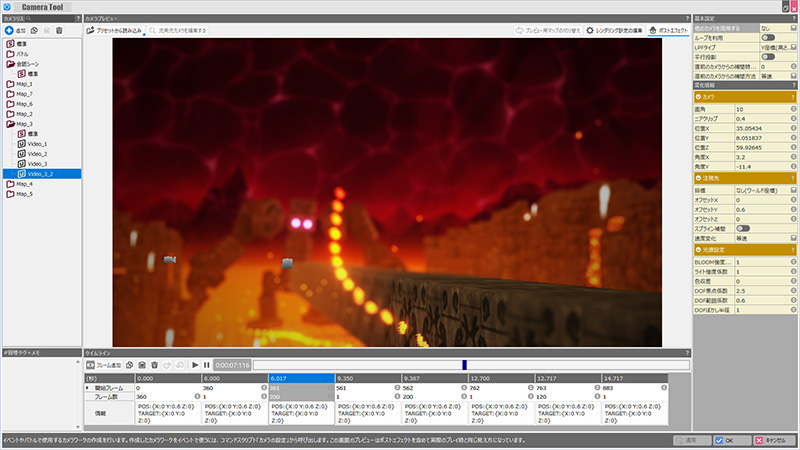Click the OK button
The image size is (800, 450).
pyautogui.click(x=723, y=440)
